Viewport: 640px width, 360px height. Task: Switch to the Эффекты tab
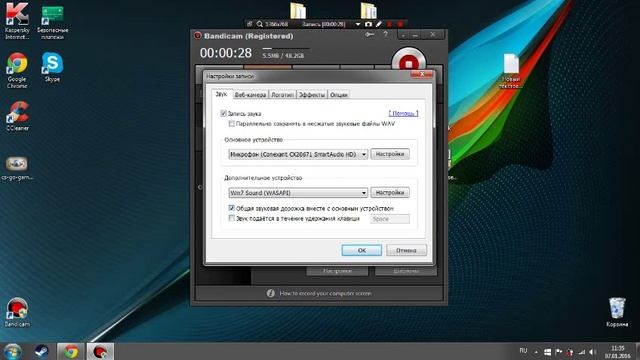click(x=312, y=95)
